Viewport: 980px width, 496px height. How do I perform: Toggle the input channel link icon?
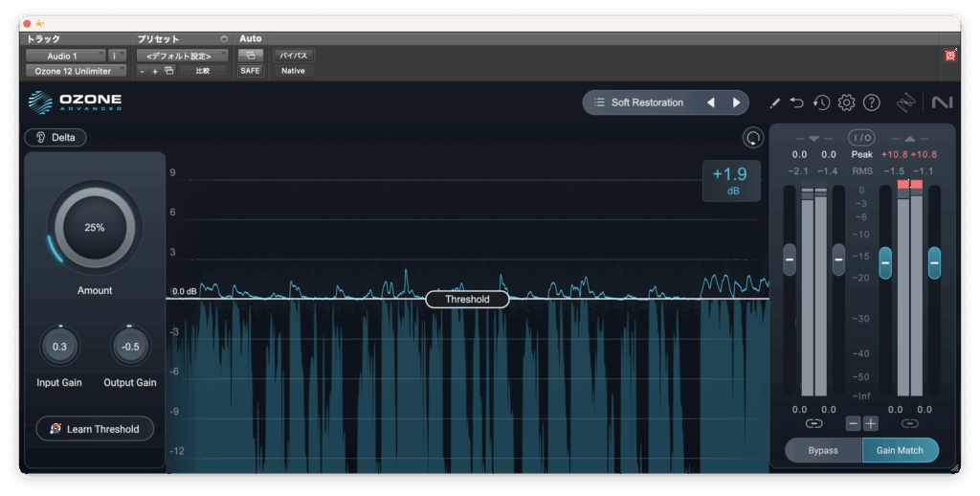pos(813,423)
